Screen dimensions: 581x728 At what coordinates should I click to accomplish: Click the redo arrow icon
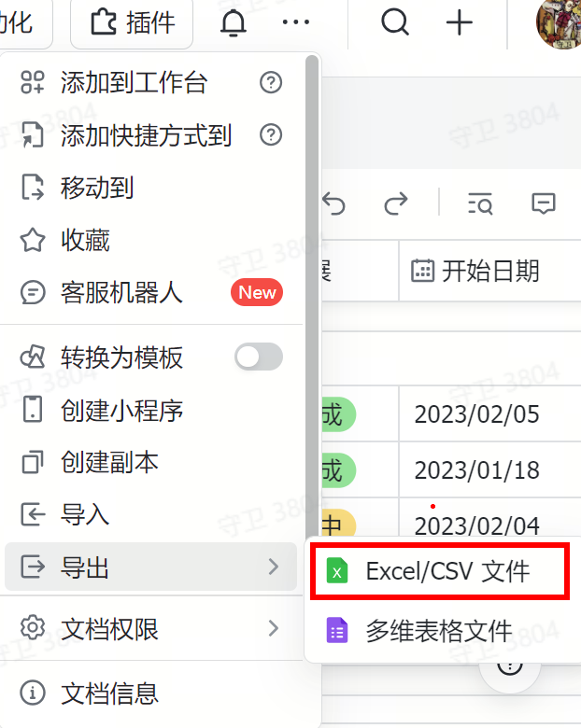pos(396,203)
